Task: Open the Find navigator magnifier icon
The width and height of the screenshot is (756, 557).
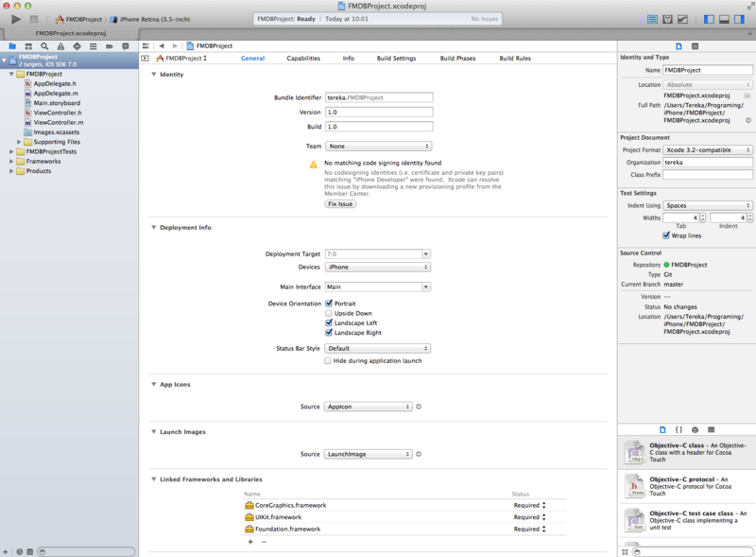Action: (x=44, y=46)
